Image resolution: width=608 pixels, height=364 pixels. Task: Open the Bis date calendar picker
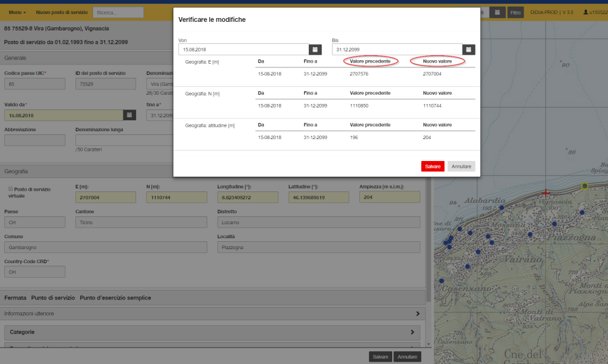[468, 50]
